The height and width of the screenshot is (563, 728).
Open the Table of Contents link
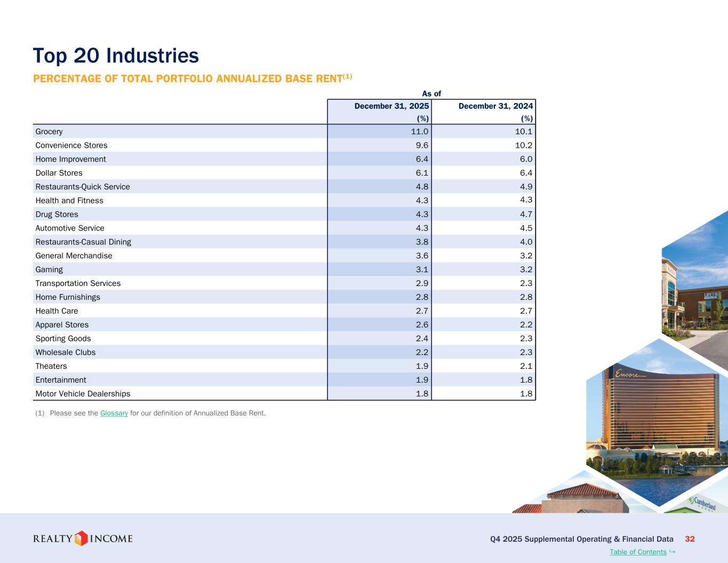[638, 552]
